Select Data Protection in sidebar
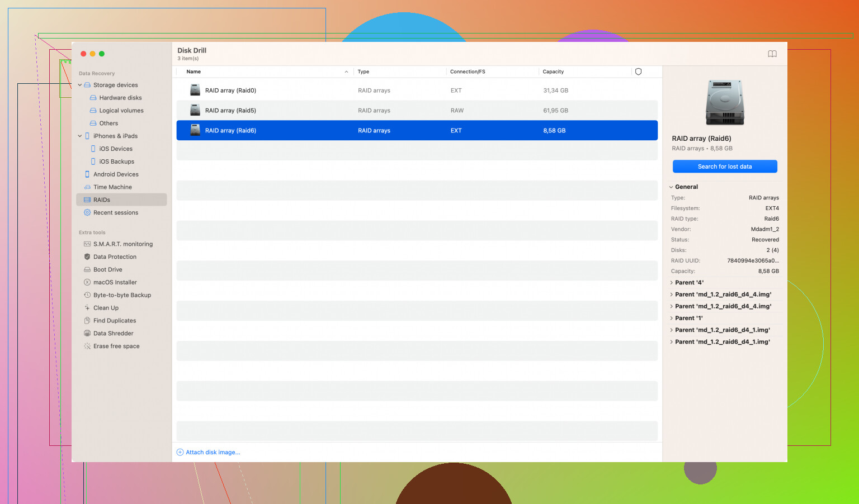859x504 pixels. point(115,257)
